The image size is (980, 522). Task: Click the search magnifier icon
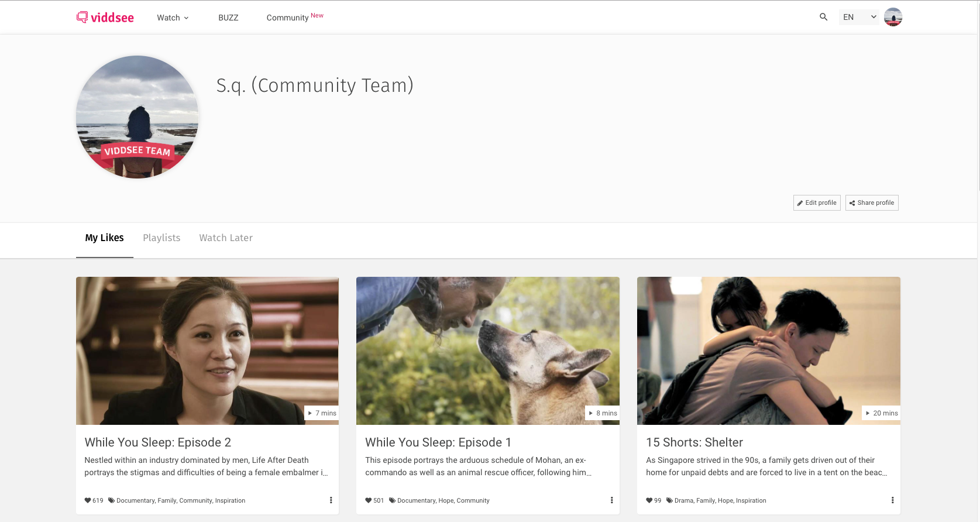click(823, 17)
